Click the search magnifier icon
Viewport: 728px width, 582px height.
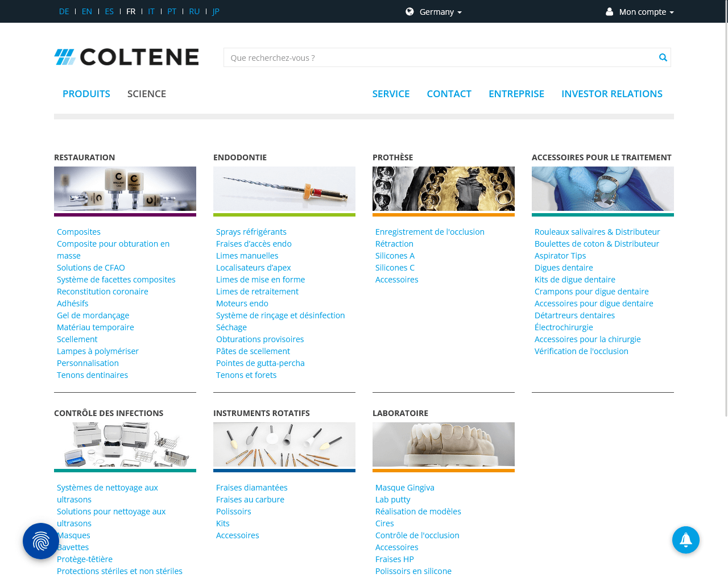click(x=663, y=57)
